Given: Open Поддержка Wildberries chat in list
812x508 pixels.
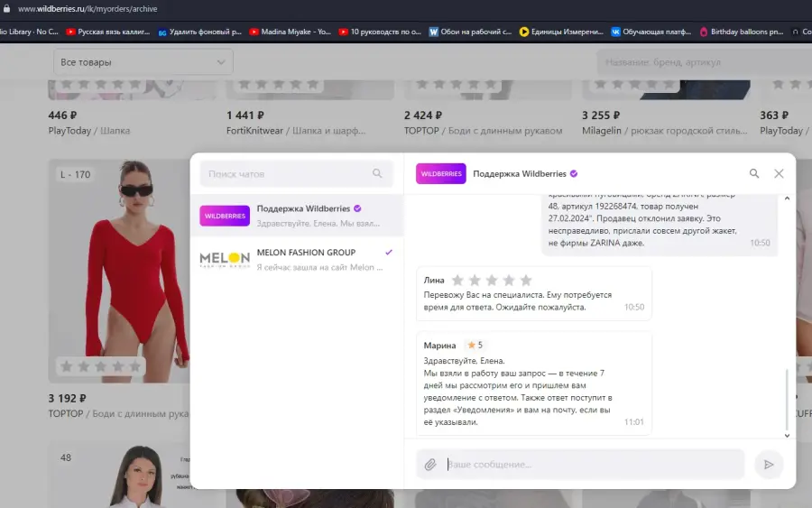Looking at the screenshot, I should pos(297,216).
